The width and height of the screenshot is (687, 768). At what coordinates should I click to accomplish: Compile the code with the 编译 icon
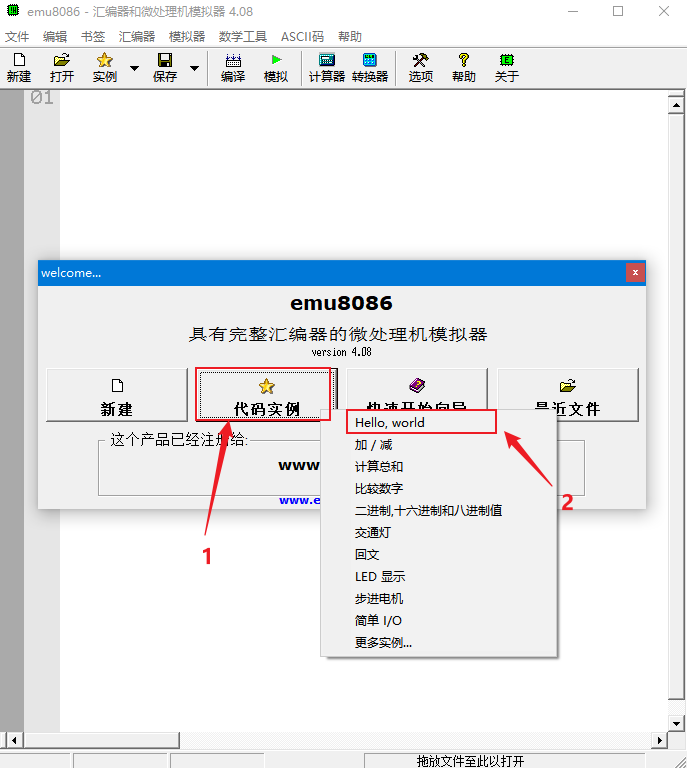[233, 68]
